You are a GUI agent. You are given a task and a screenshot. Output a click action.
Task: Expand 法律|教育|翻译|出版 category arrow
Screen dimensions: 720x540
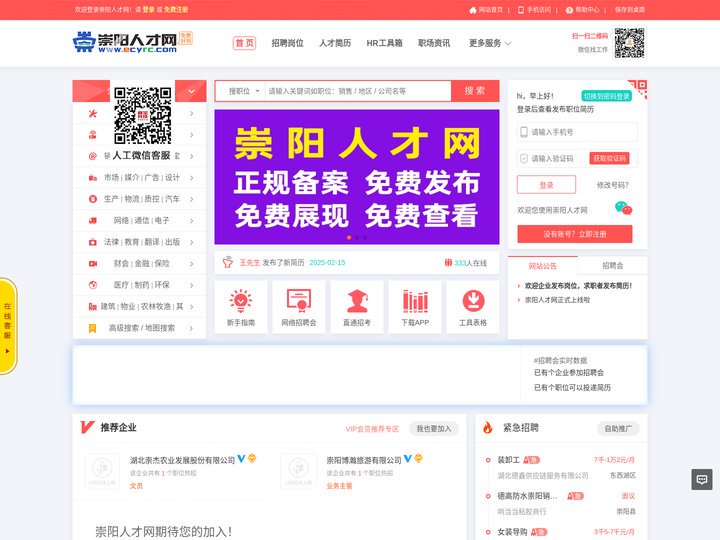click(191, 242)
